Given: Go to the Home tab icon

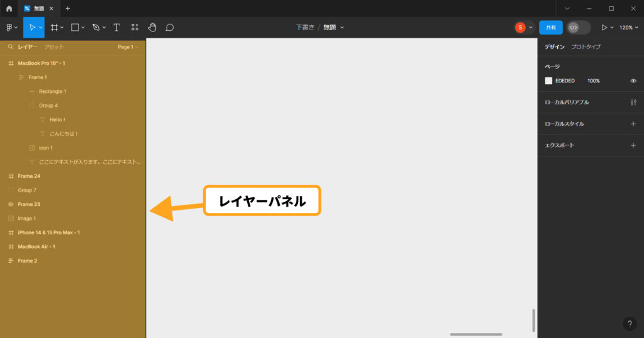Looking at the screenshot, I should tap(9, 8).
